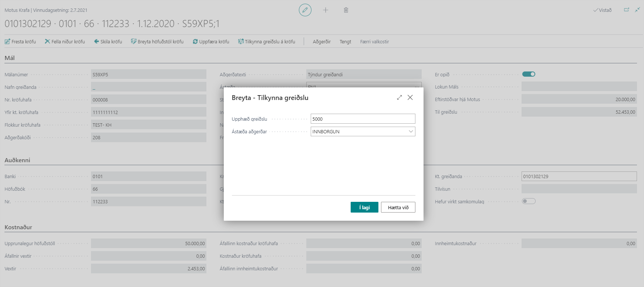644x287 pixels.
Task: Click Skila kröfu action
Action: pyautogui.click(x=108, y=41)
